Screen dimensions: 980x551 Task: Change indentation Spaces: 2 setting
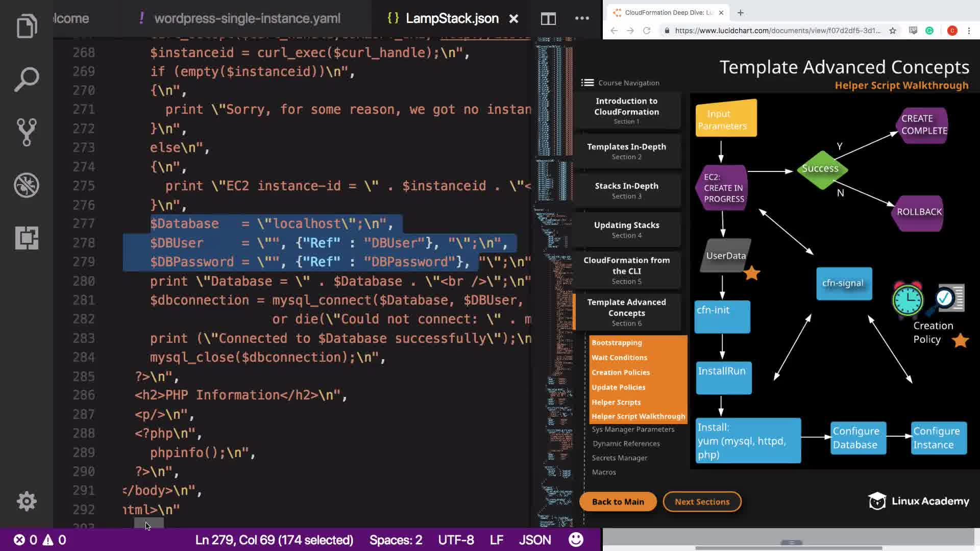396,540
